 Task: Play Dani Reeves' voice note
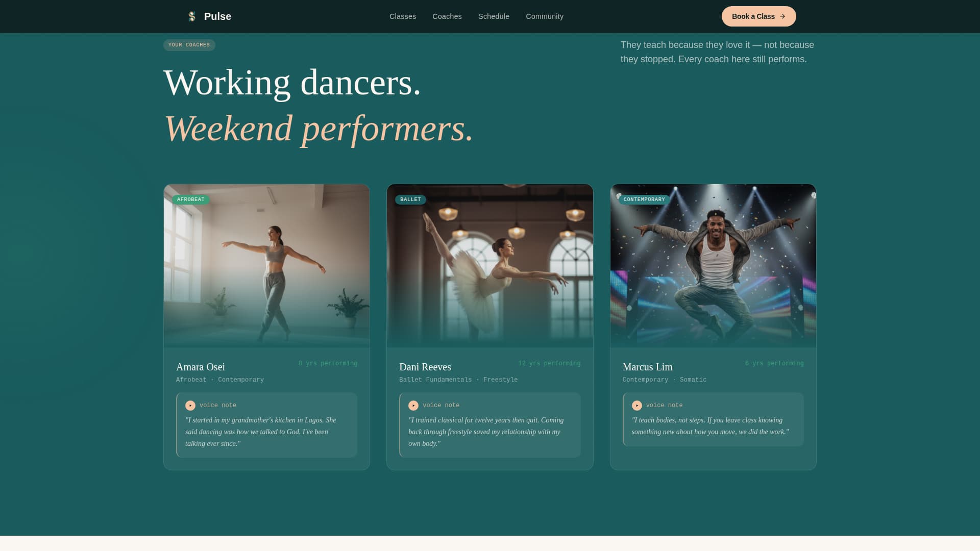tap(413, 406)
